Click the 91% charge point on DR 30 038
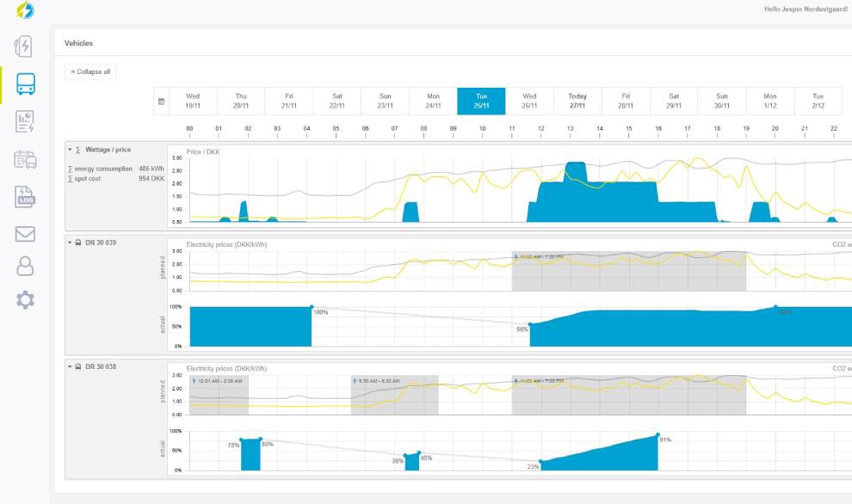Image resolution: width=852 pixels, height=504 pixels. pos(658,435)
